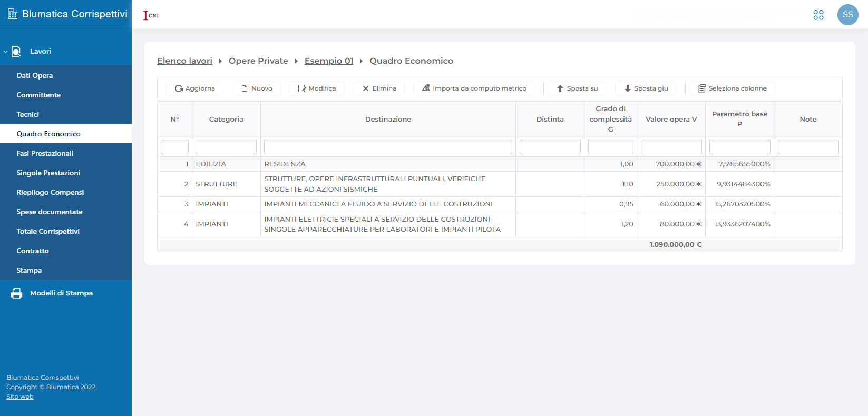Viewport: 868px width, 416px height.
Task: Sort by Parametro base P header
Action: pyautogui.click(x=740, y=119)
